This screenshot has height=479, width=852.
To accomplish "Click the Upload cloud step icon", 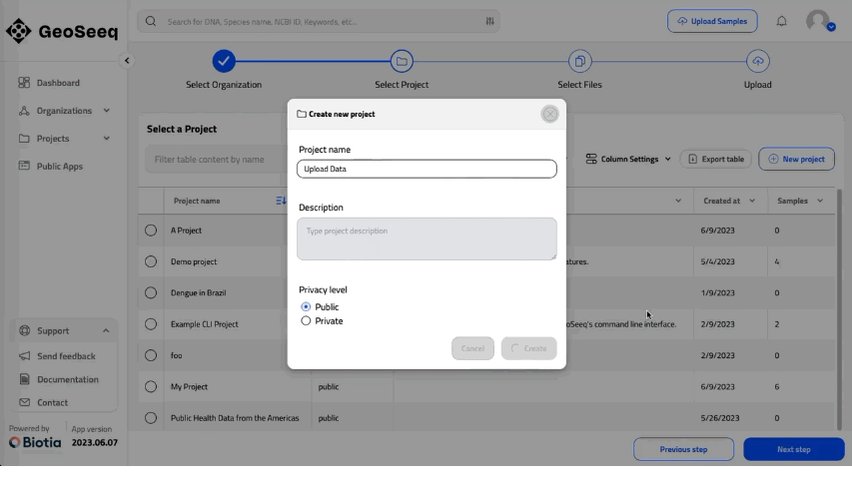I will (757, 61).
